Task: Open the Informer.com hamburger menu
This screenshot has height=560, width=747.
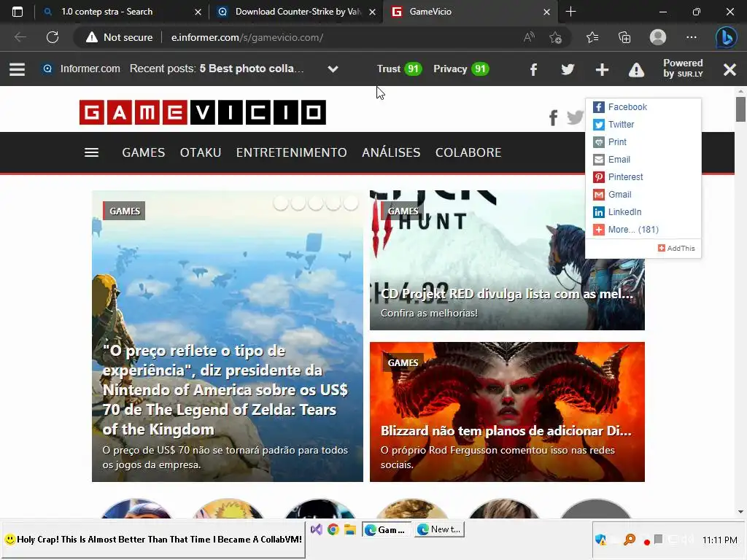Action: point(18,69)
